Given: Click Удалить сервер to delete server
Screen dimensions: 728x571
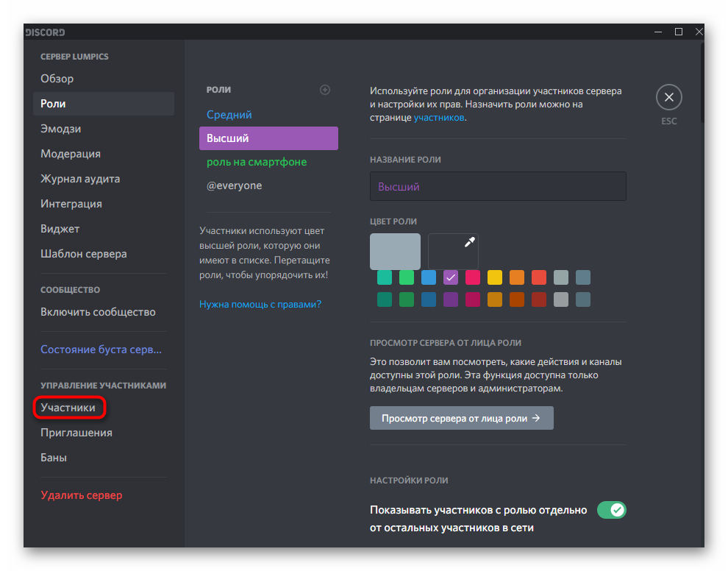Looking at the screenshot, I should click(82, 495).
